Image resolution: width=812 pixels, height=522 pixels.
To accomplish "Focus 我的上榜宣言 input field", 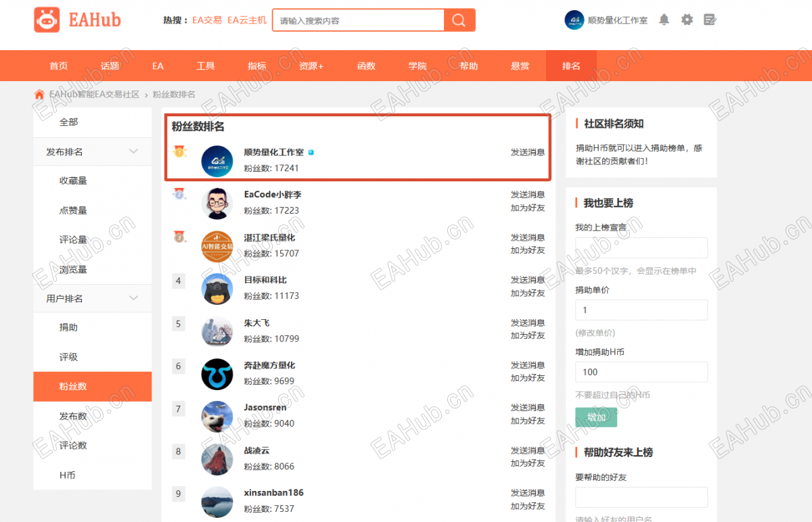I will 641,247.
